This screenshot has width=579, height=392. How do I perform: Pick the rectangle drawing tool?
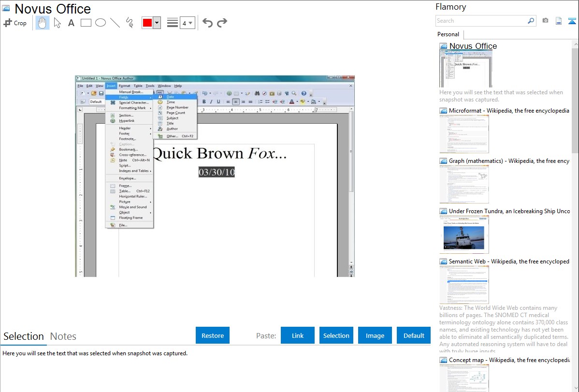tap(86, 23)
